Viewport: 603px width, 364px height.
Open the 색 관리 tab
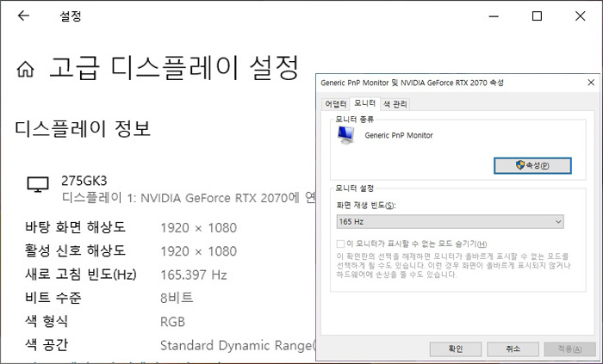pyautogui.click(x=395, y=104)
